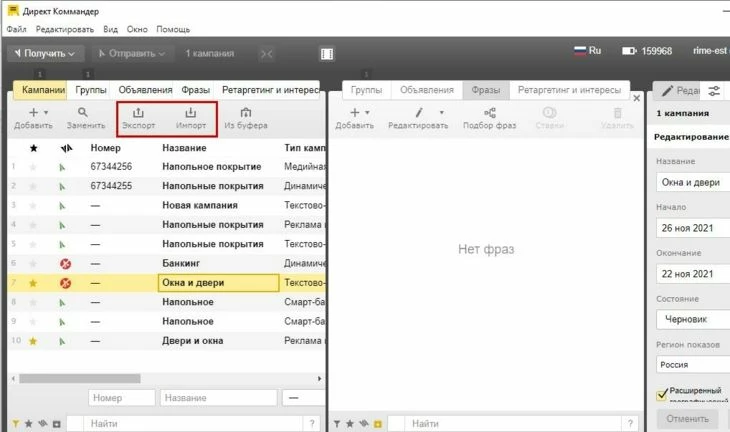Expand the Add arrow in campaigns panel

point(46,113)
